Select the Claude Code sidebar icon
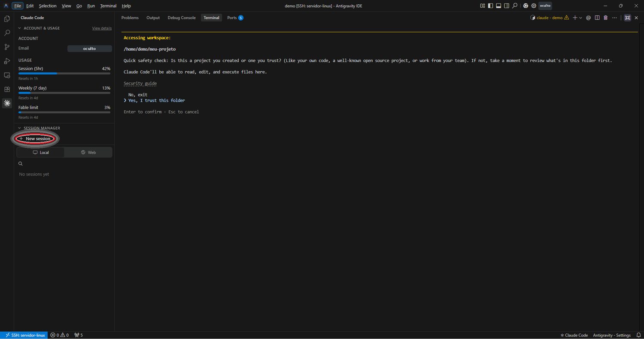This screenshot has width=644, height=339. coord(7,103)
